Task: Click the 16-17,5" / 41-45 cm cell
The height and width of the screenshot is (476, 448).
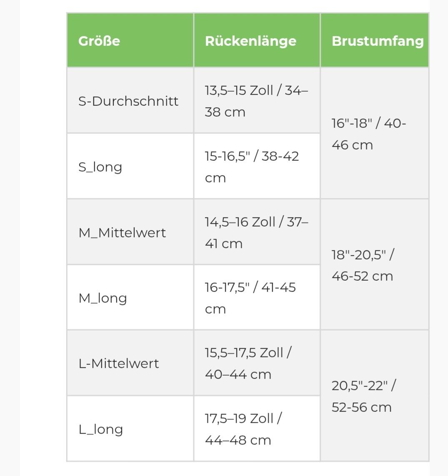Action: [257, 297]
